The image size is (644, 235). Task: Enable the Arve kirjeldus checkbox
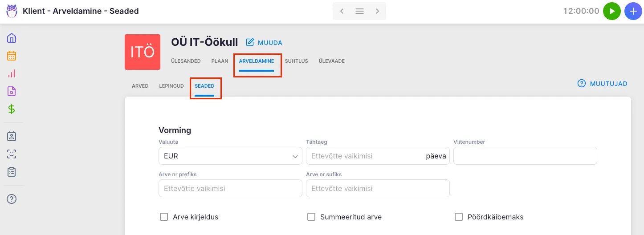164,217
